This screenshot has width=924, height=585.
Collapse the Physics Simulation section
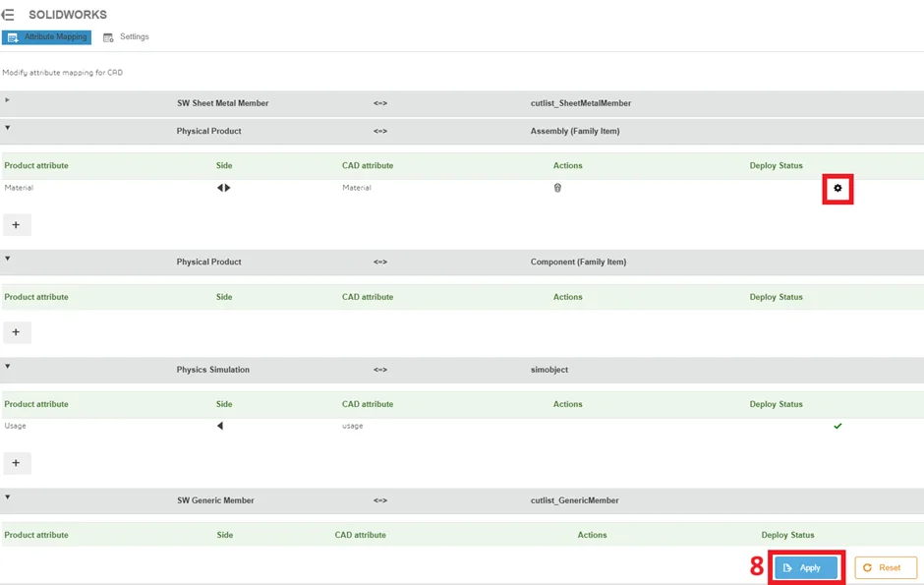(x=8, y=367)
